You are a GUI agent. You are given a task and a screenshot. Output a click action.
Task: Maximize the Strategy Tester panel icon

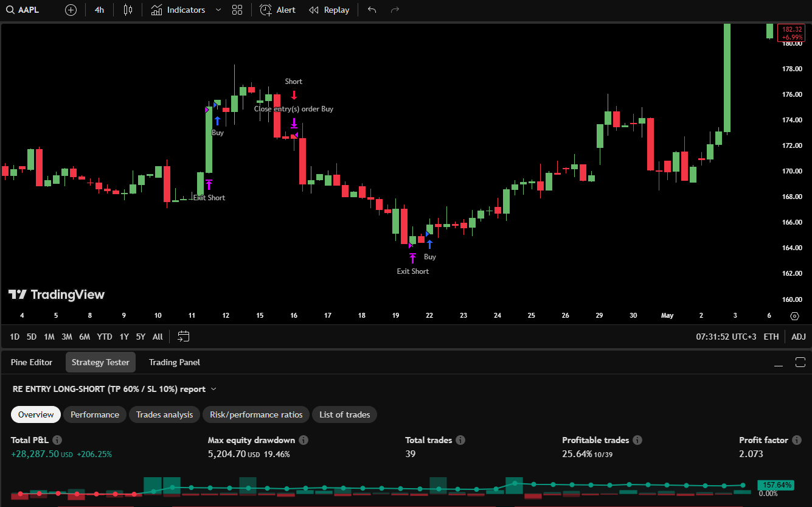click(x=800, y=363)
